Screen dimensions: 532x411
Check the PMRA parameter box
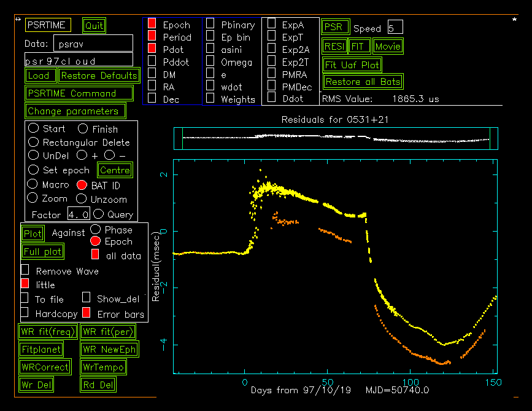tap(271, 74)
